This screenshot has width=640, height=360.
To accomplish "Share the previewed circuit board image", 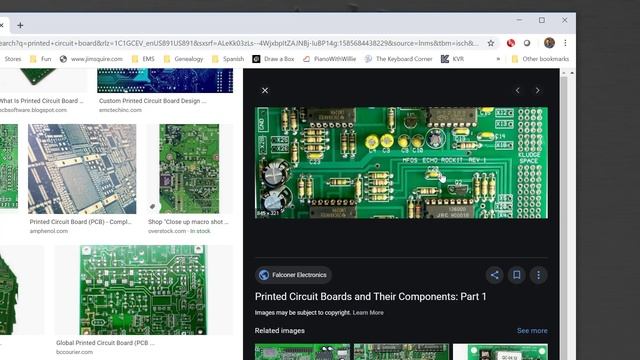I will tap(495, 275).
